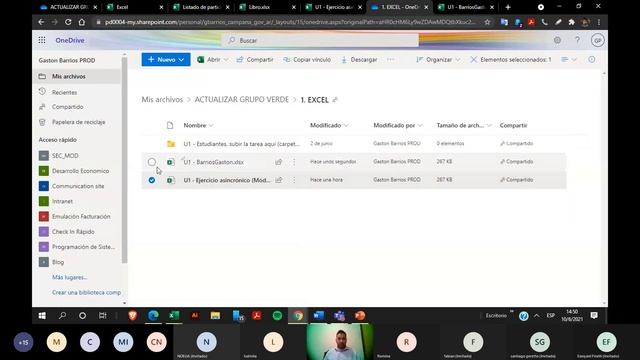640x360 pixels.
Task: Select the U1 - BarriosGaston.xlsx row circle
Action: coord(151,162)
